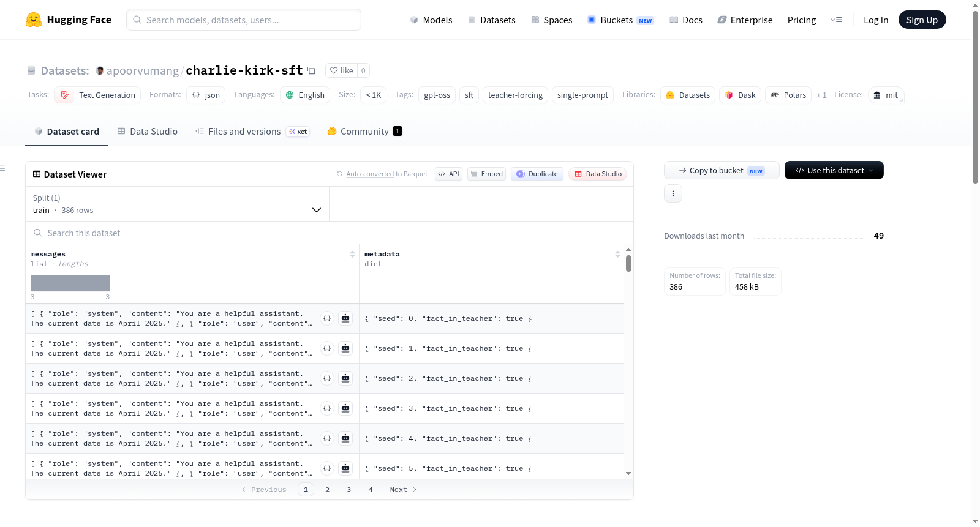
Task: Click the Duplicate button
Action: (537, 174)
